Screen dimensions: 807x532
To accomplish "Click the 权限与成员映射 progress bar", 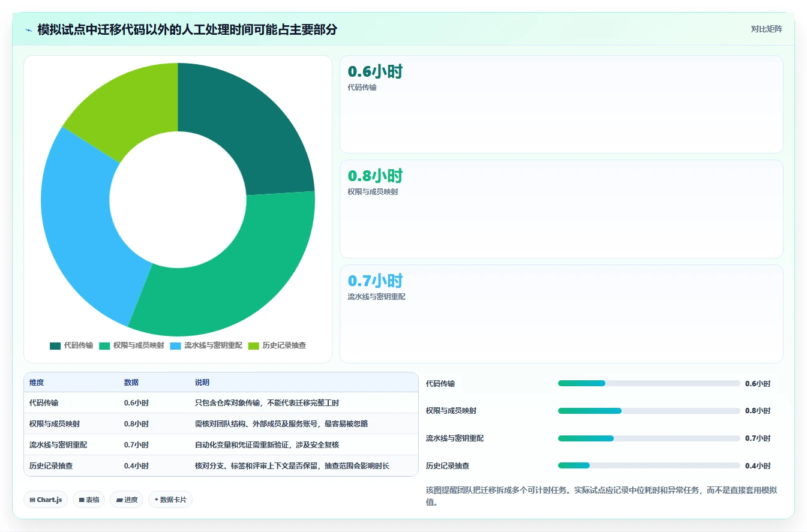I will tap(649, 411).
